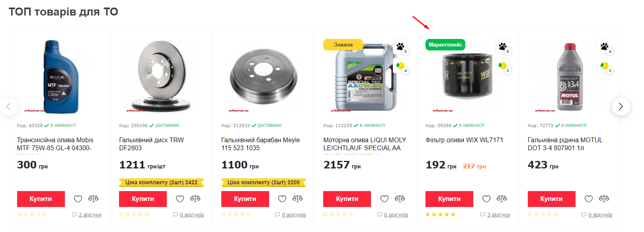This screenshot has width=644, height=232.
Task: Go to previous products with left arrow
Action: [x=9, y=106]
